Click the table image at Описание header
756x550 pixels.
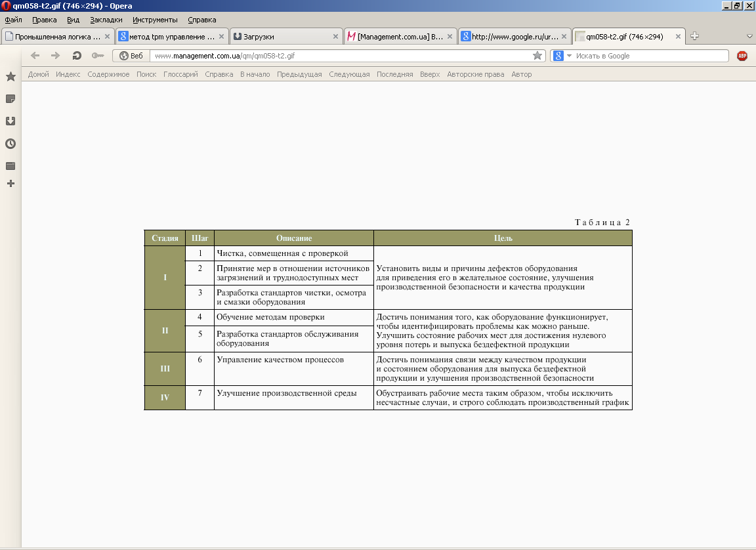click(x=294, y=238)
